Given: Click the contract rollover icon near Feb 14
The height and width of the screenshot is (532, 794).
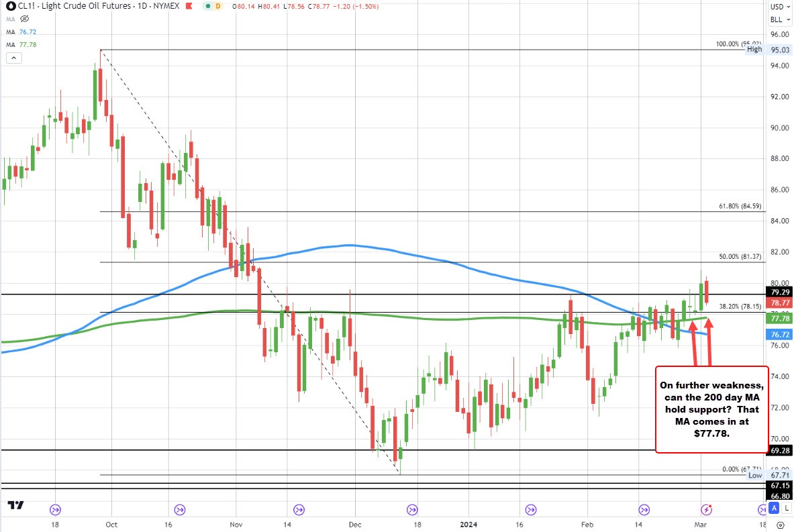Looking at the screenshot, I should click(644, 509).
